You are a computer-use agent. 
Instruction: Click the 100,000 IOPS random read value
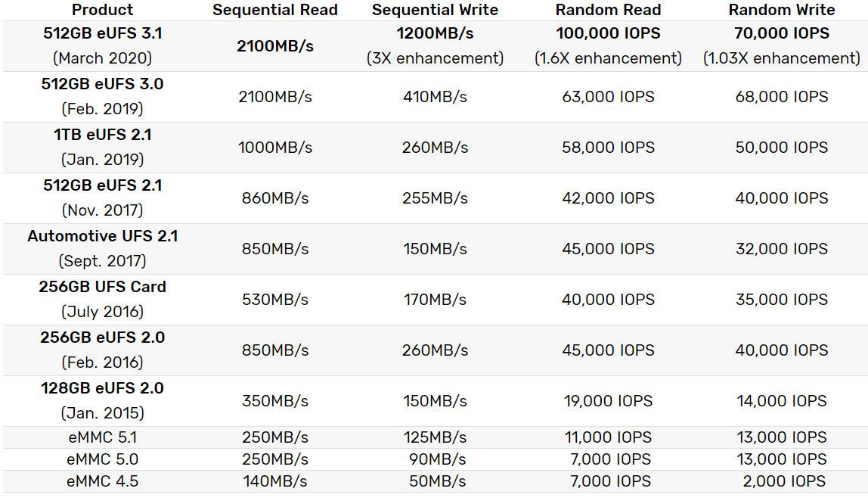tap(608, 33)
